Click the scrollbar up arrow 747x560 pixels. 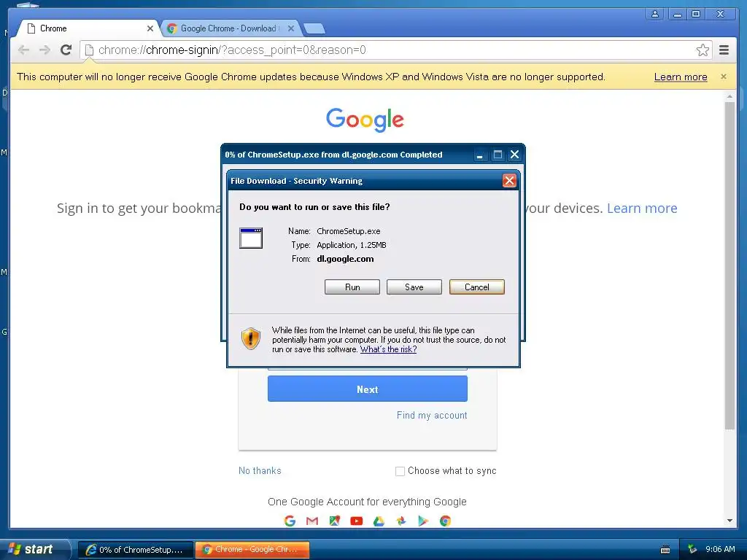tap(729, 97)
